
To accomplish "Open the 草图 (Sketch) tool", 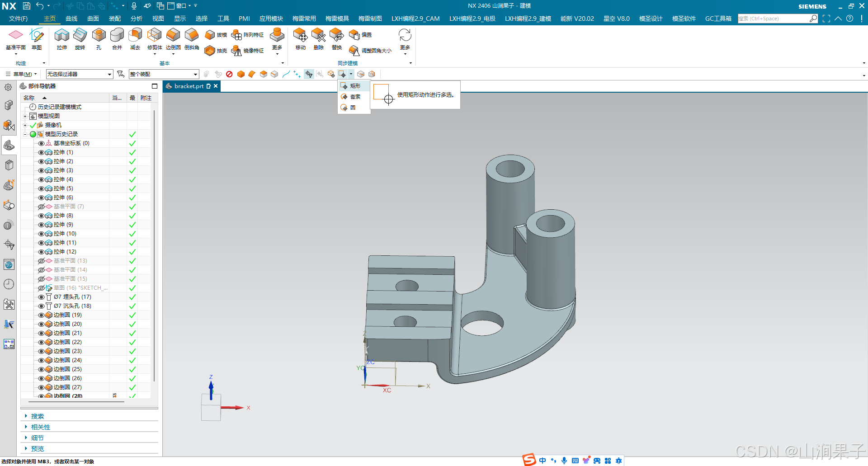I will (x=37, y=39).
